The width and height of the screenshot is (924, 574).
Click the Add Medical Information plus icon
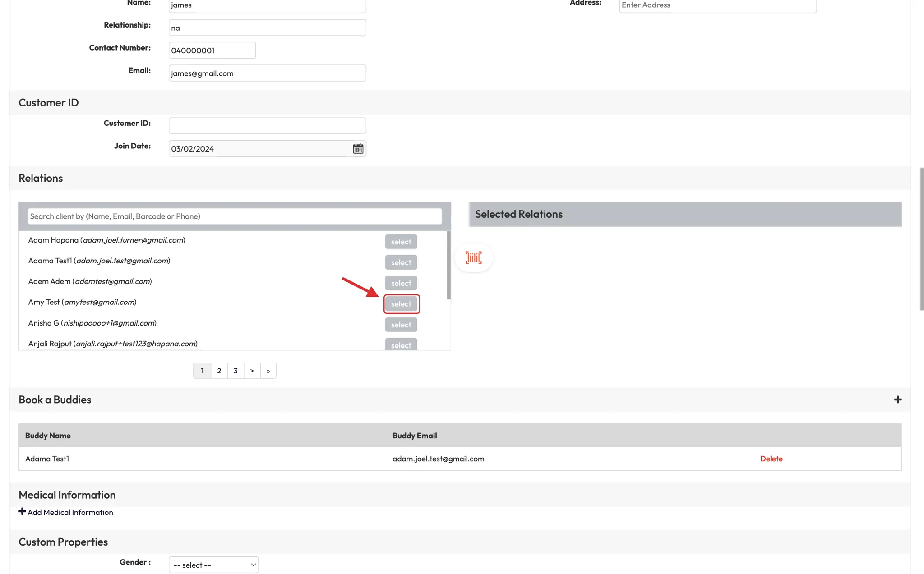22,512
